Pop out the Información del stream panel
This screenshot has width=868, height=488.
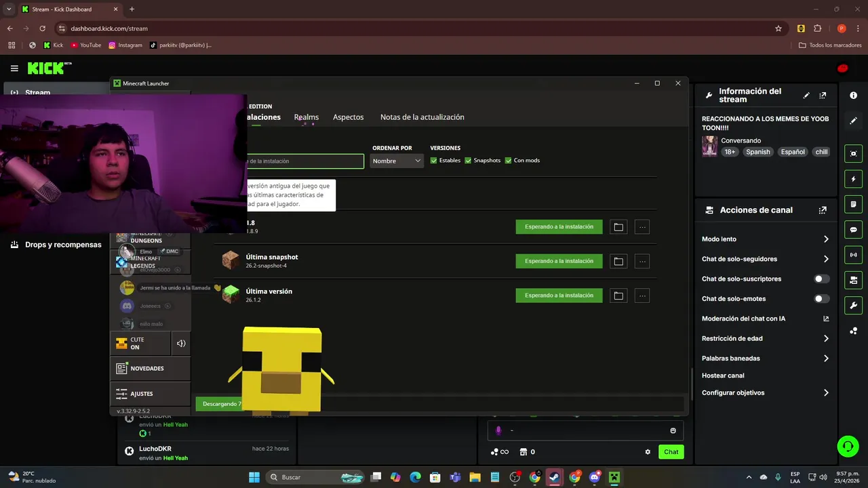coord(823,96)
